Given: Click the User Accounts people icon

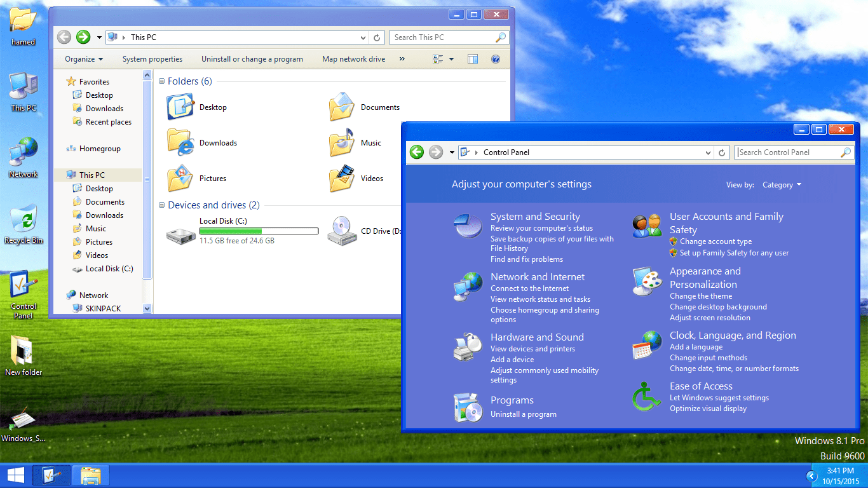Looking at the screenshot, I should (x=647, y=226).
